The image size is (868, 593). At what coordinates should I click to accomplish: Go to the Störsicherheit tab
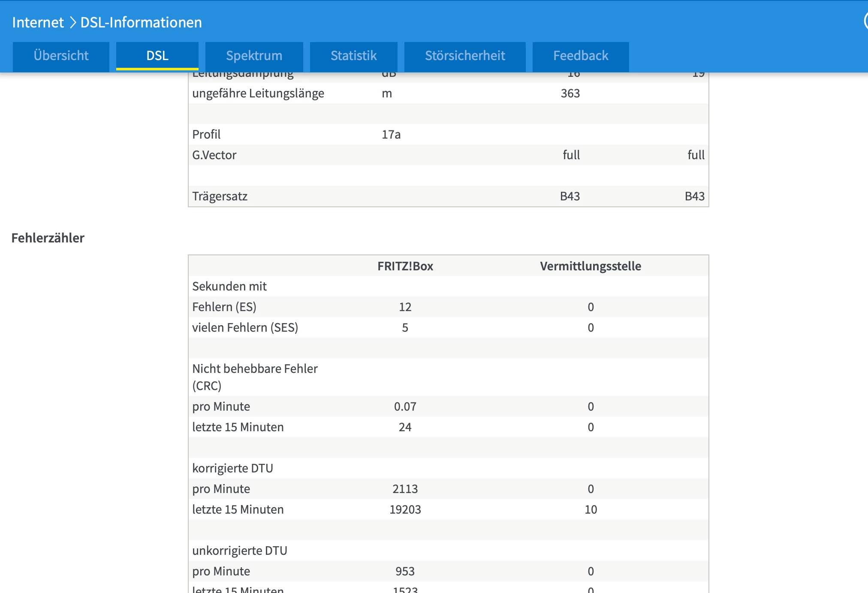click(x=465, y=56)
